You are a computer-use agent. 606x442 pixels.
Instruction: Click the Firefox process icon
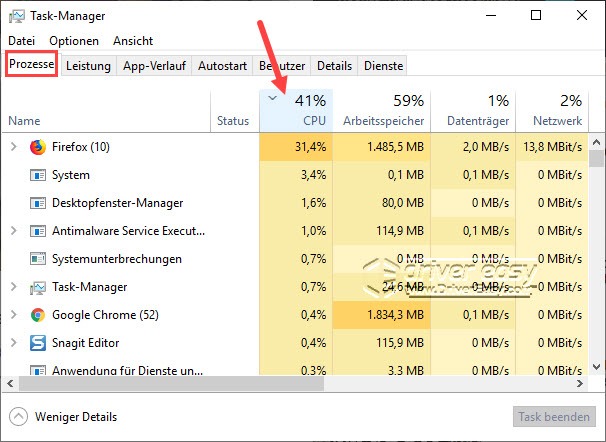(x=37, y=147)
